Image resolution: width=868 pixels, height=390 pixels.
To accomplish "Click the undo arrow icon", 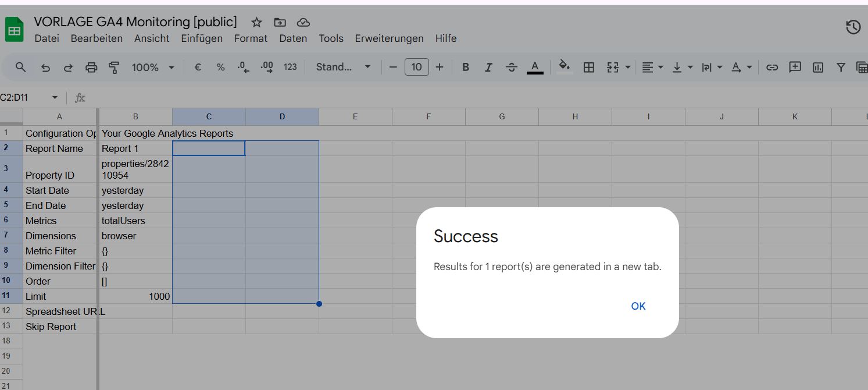I will (45, 68).
